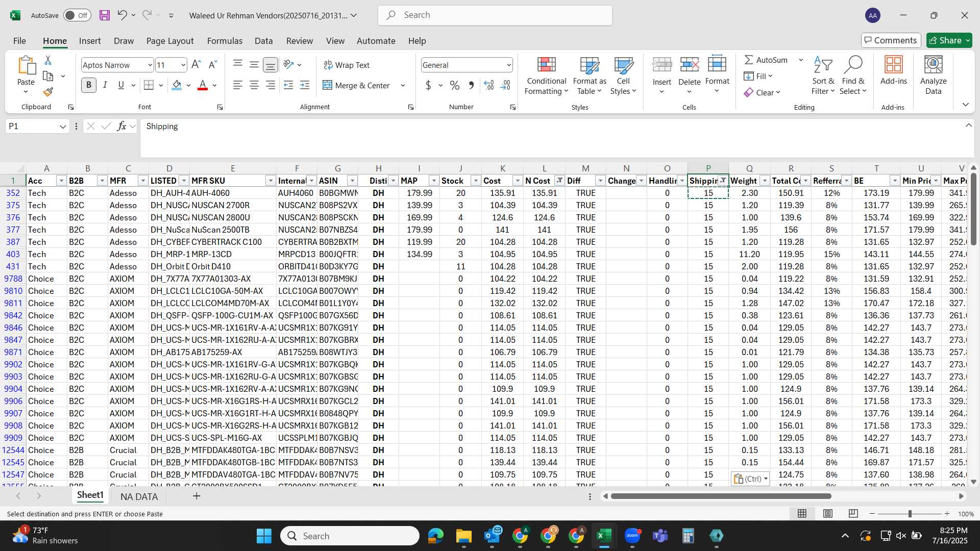Click the zoom slider handle
Image resolution: width=980 pixels, height=551 pixels.
(x=910, y=514)
